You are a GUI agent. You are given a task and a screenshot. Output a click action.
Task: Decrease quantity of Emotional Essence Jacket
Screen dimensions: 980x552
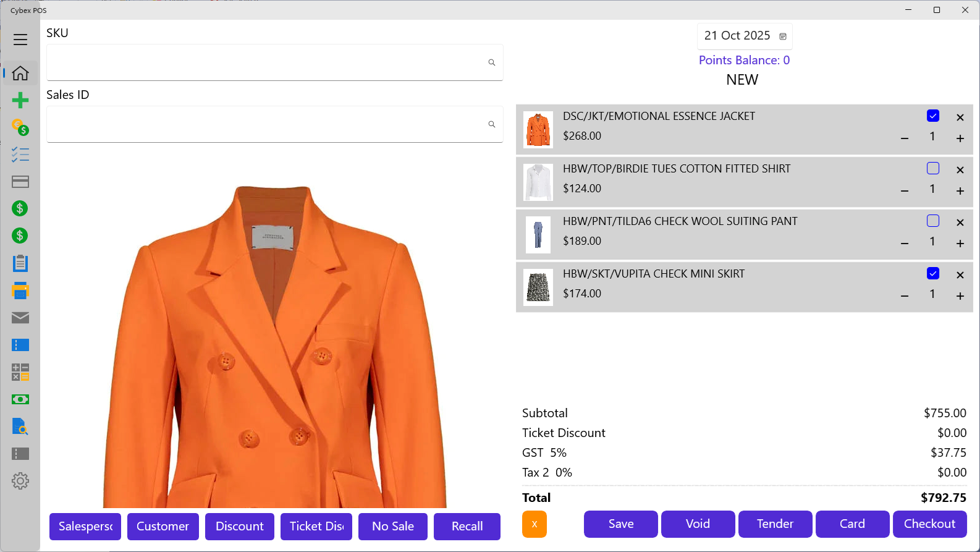tap(905, 138)
